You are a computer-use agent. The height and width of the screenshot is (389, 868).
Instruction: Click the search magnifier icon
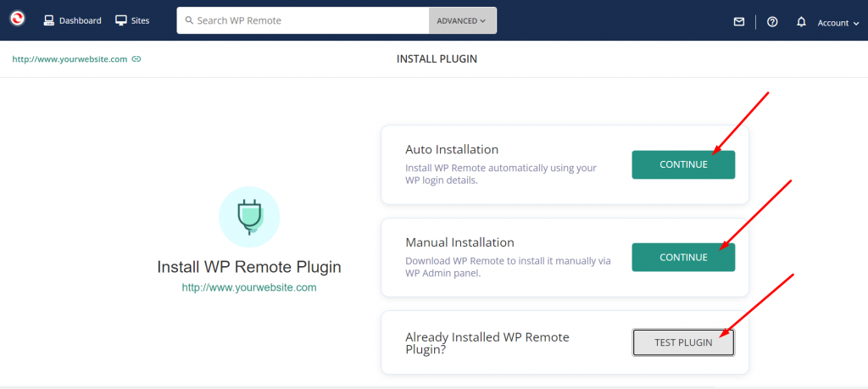(x=189, y=20)
